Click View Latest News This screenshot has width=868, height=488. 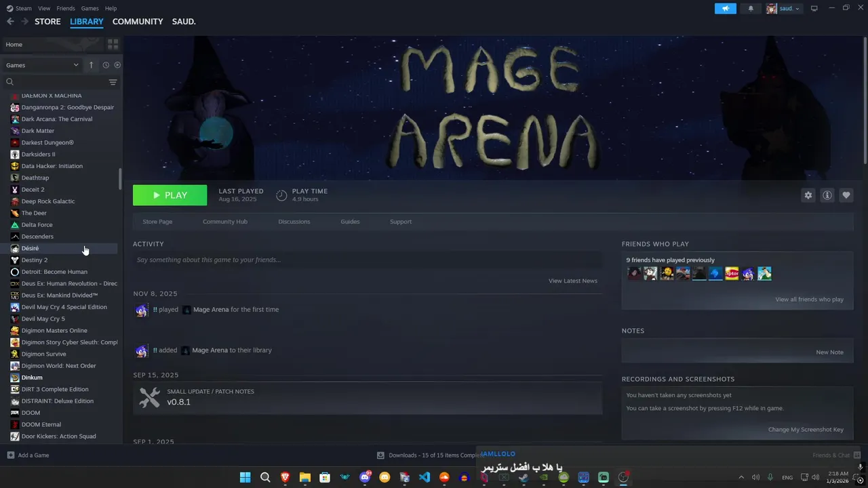573,281
